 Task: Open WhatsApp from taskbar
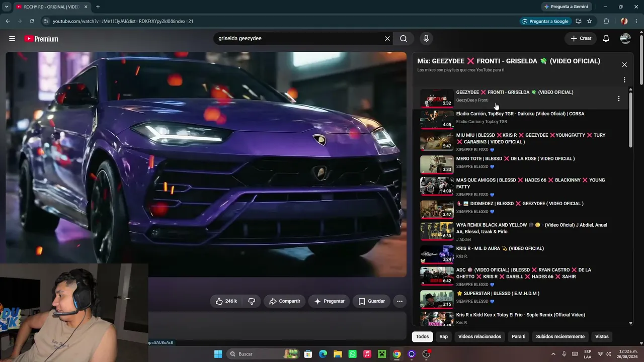pyautogui.click(x=353, y=354)
